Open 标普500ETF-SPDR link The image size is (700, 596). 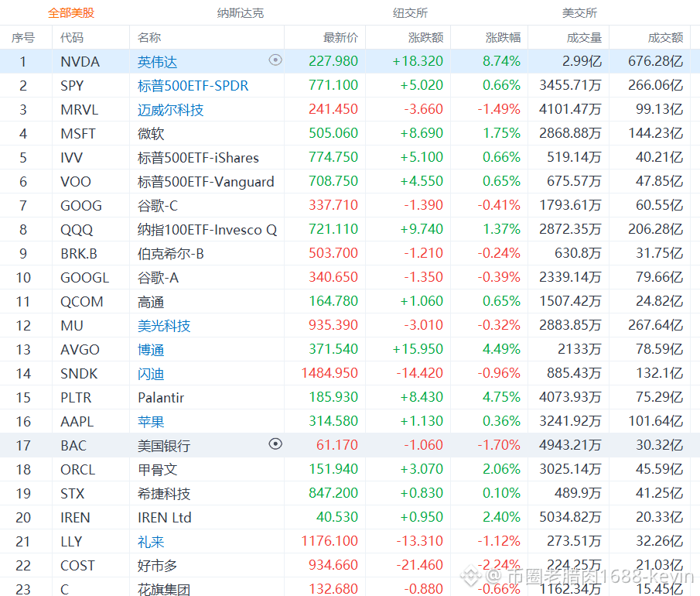click(193, 85)
